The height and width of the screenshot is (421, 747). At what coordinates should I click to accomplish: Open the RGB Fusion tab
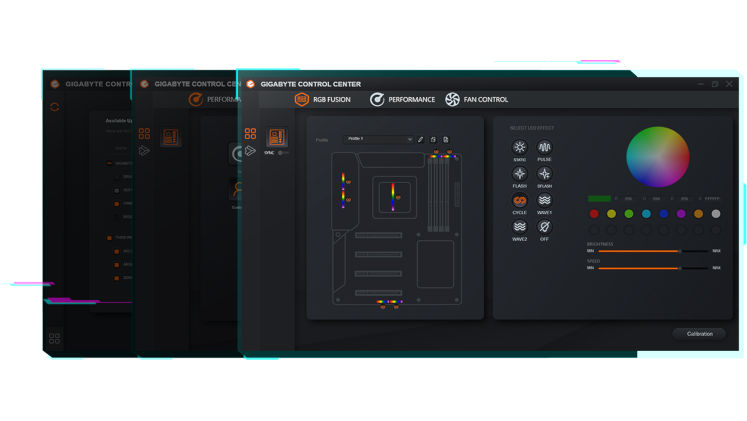point(323,100)
